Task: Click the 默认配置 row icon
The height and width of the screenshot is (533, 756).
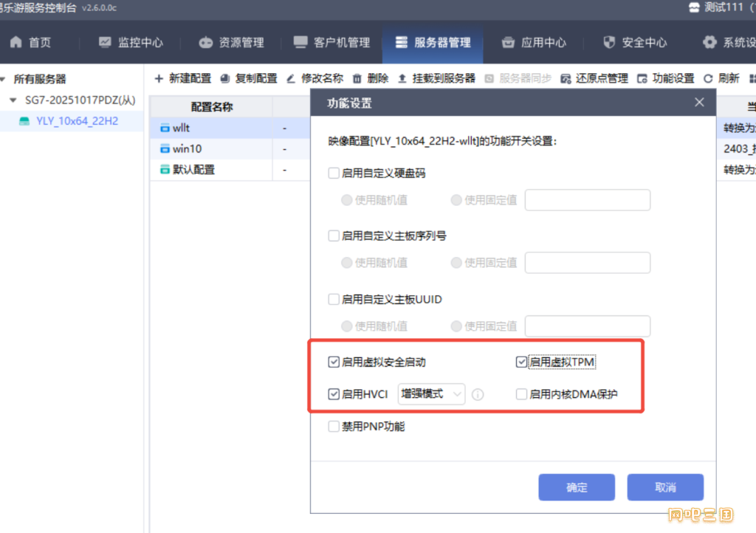Action: pos(165,169)
